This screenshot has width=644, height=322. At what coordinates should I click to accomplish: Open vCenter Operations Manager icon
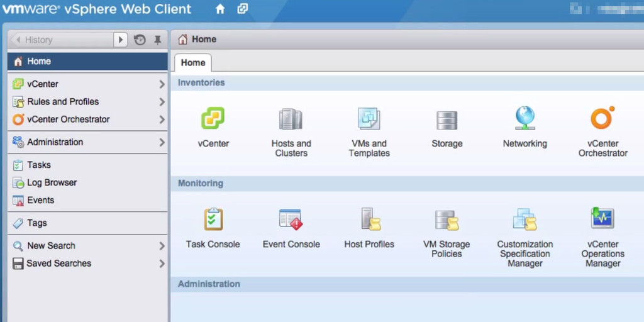[x=602, y=218]
